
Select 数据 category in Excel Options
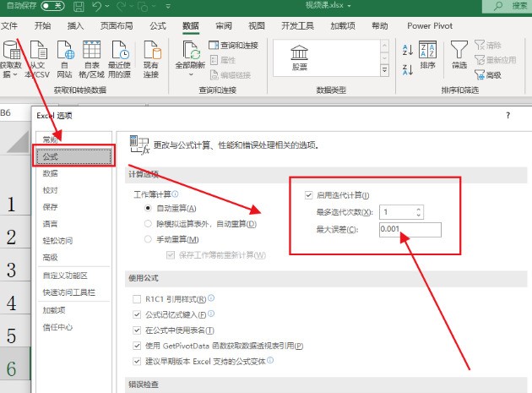click(74, 173)
